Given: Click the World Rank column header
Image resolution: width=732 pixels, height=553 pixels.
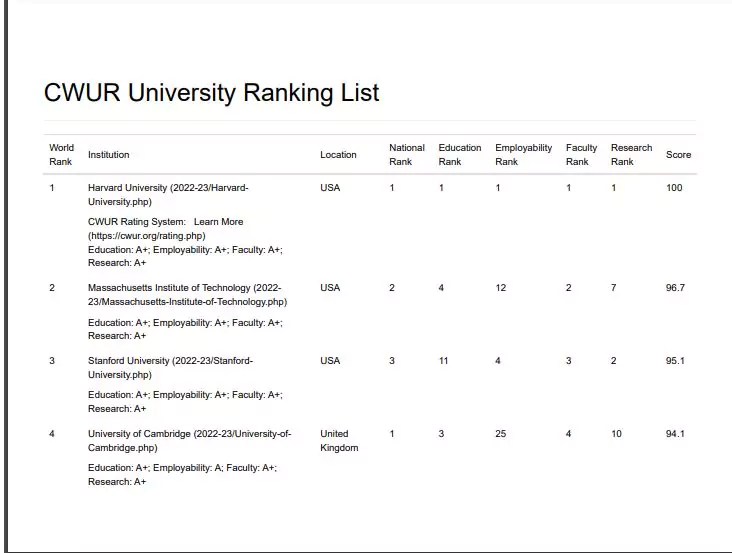Looking at the screenshot, I should click(x=62, y=154).
